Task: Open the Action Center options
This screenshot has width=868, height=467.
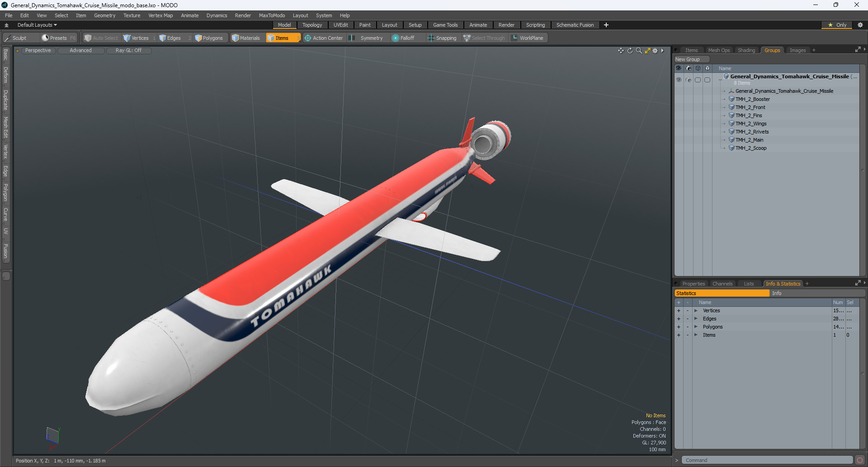Action: (x=324, y=38)
